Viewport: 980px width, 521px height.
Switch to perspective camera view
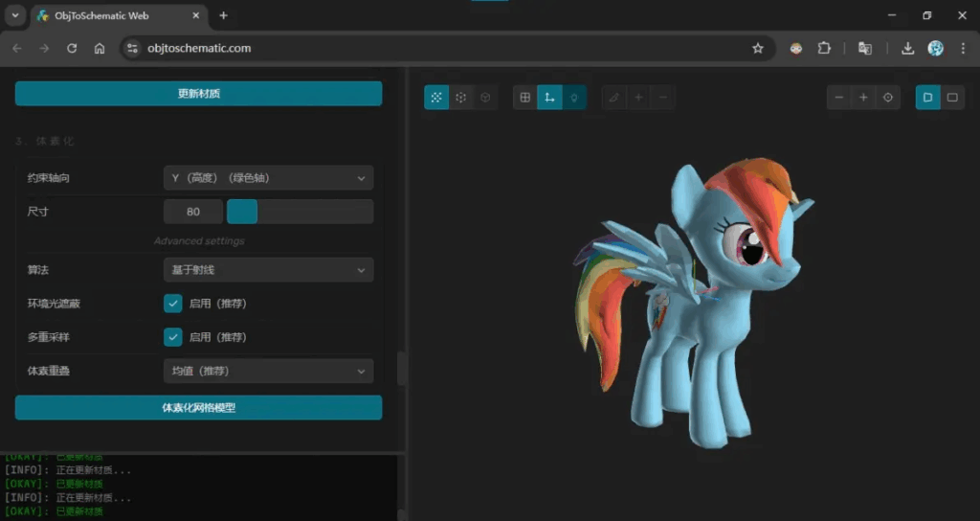[x=927, y=98]
